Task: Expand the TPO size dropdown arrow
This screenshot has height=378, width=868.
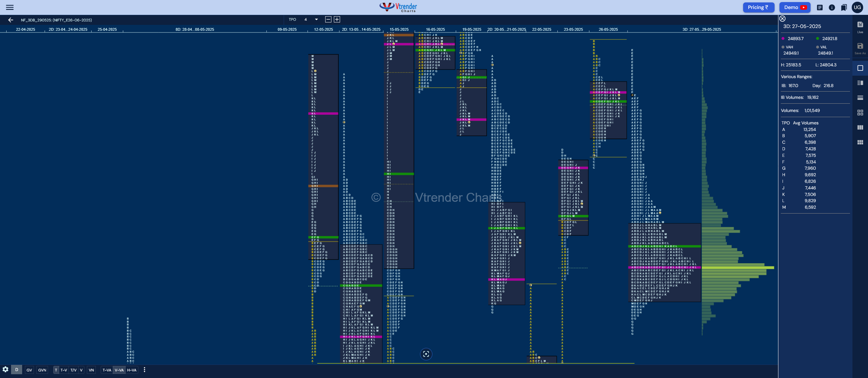Action: 316,20
